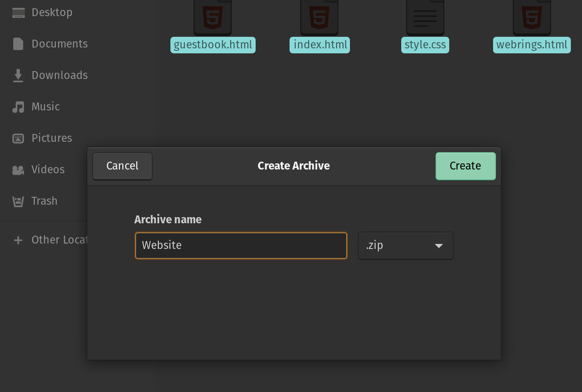
Task: Click the Documents icon in sidebar
Action: [18, 44]
